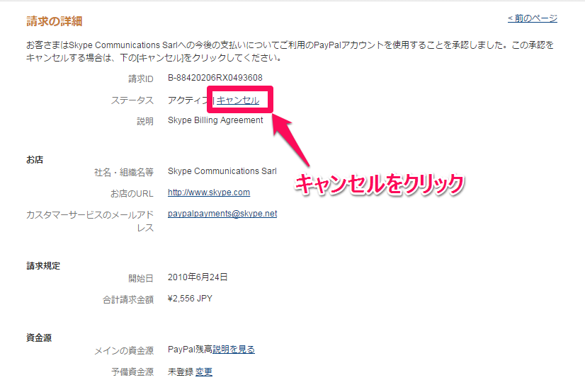585x392 pixels.
Task: Click the カスタマーサービスのメールアドレス label
Action: click(90, 221)
